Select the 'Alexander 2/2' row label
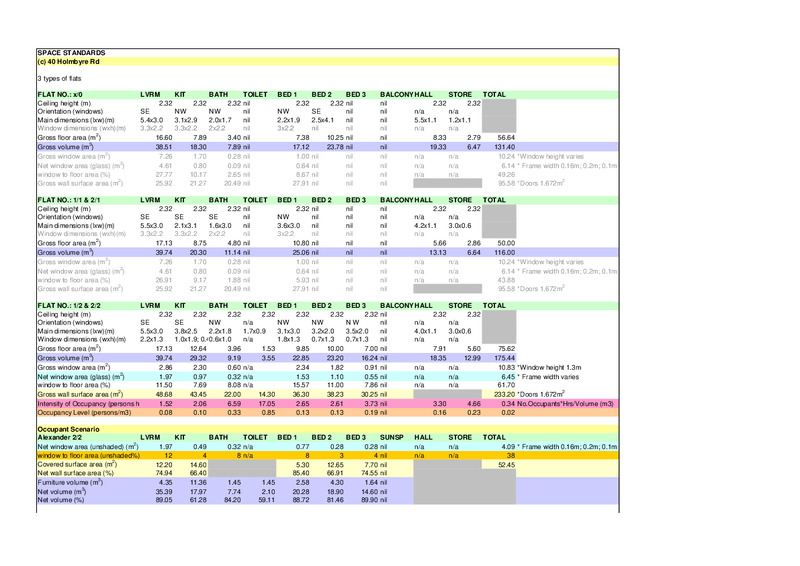The image size is (800, 566). coord(60,437)
